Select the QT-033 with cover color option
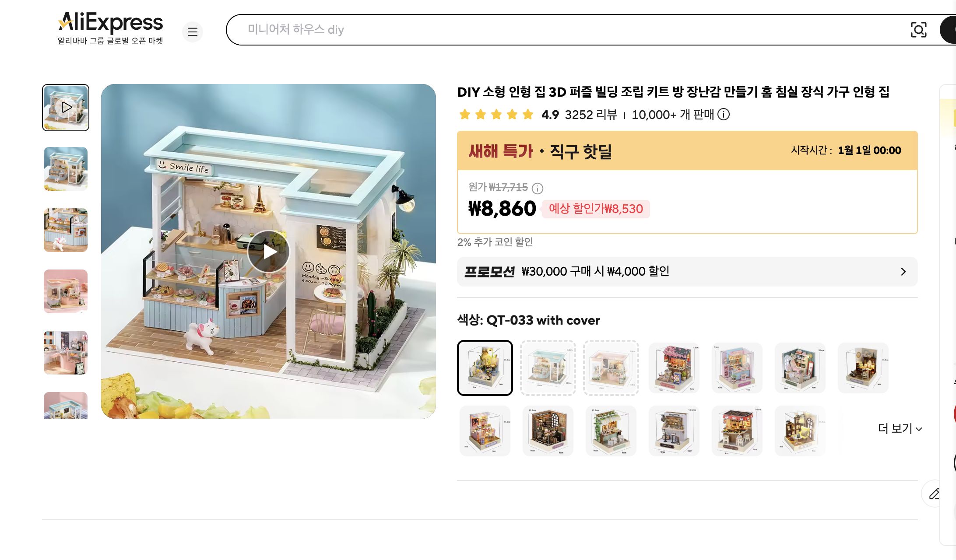 (x=485, y=368)
